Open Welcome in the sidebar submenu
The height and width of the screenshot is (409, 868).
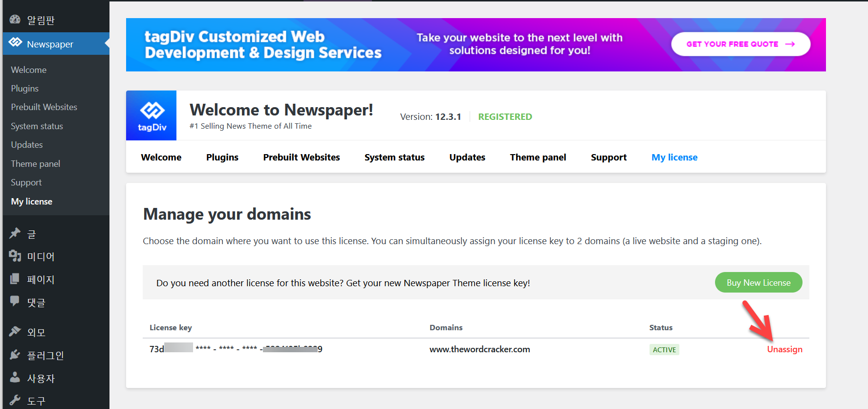point(29,70)
